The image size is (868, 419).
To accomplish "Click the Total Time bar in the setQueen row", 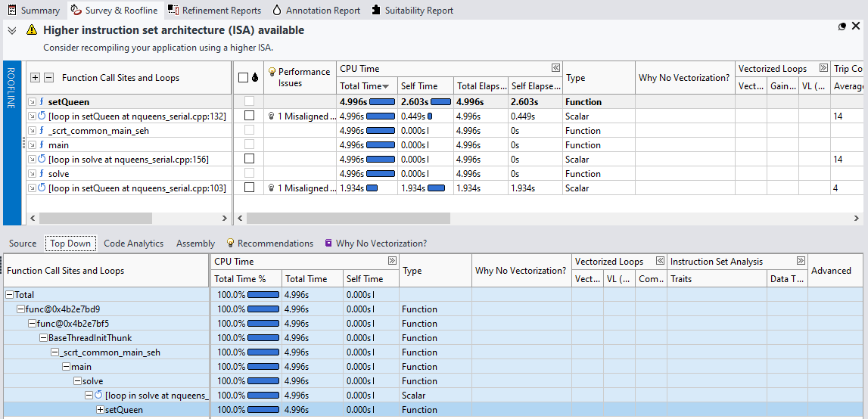I will click(381, 102).
